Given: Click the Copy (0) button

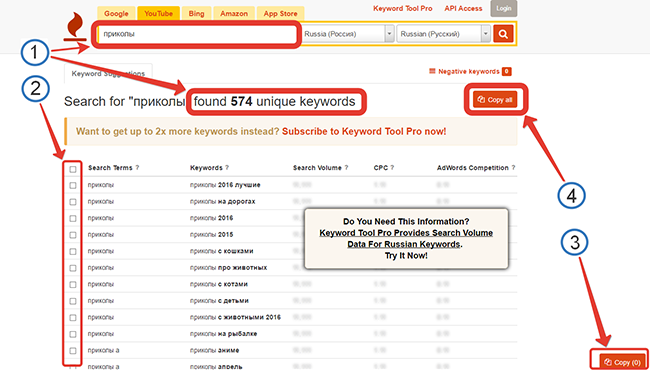Looking at the screenshot, I should click(x=622, y=362).
